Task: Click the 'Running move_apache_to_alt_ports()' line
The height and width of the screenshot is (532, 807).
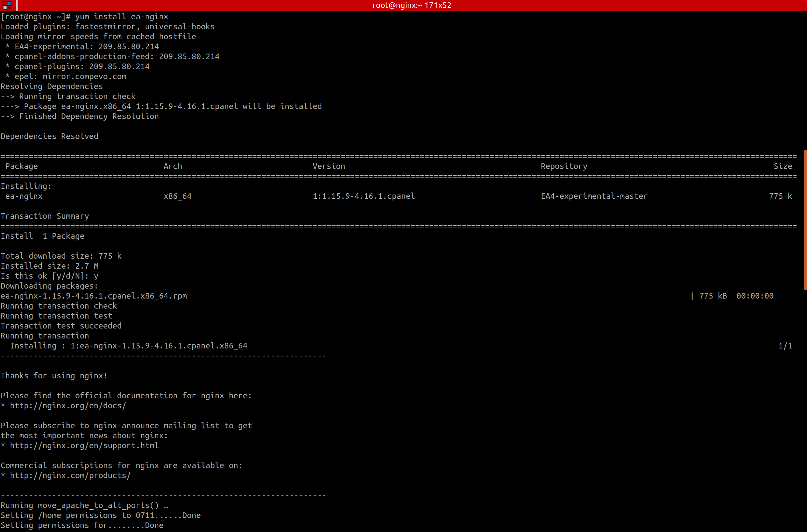Action: pyautogui.click(x=84, y=505)
